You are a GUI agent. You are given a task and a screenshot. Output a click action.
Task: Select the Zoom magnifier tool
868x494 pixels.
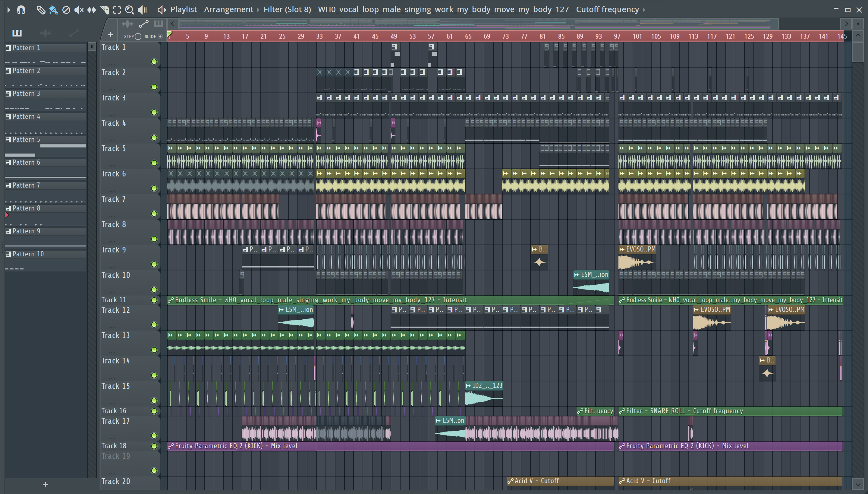(x=130, y=10)
